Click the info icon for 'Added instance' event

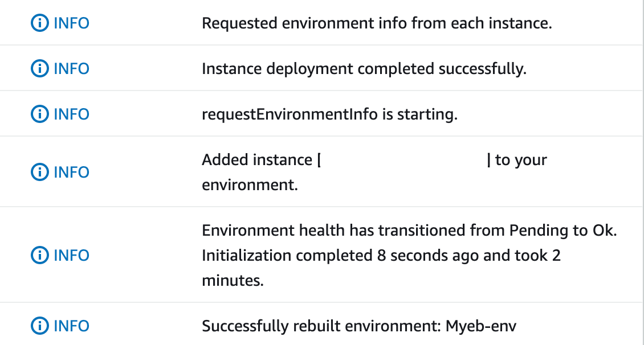[x=39, y=171]
